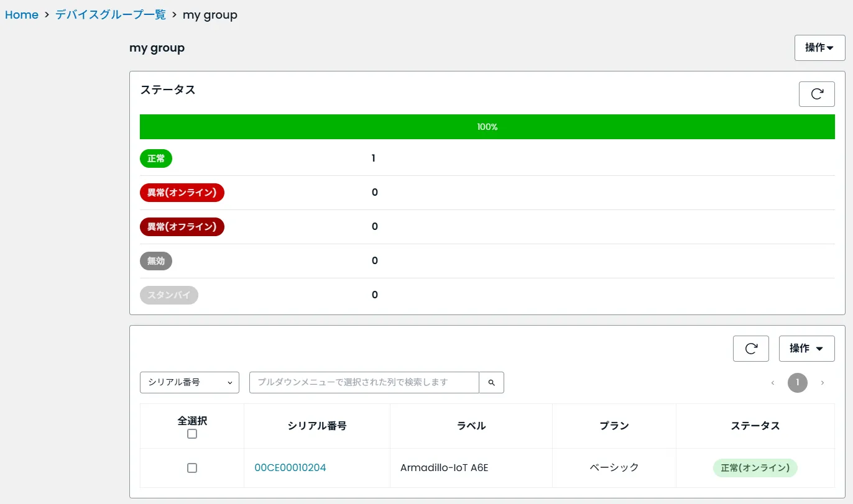Screen dimensions: 853x504
Task: Go to previous page with left chevron
Action: click(773, 383)
